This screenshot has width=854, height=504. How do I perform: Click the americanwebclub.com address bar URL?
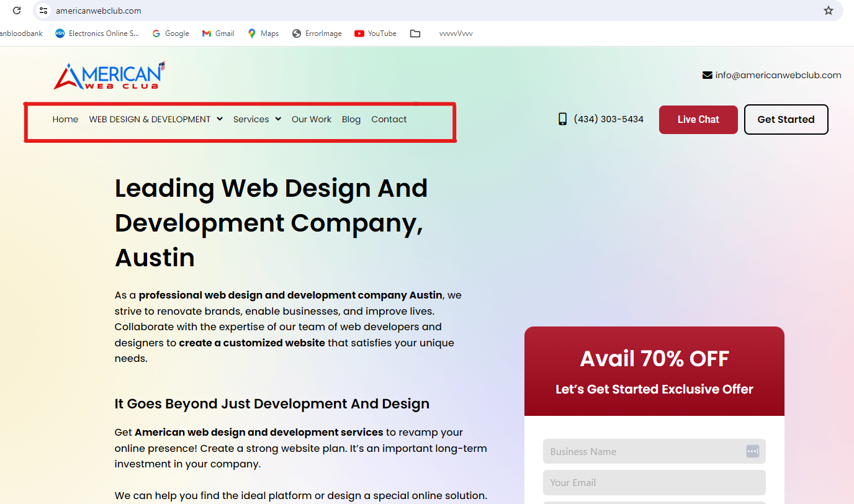click(x=99, y=11)
